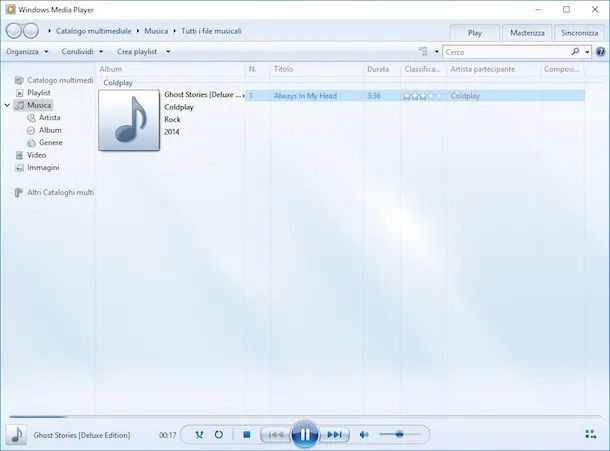Click Ghost Stories [Deluxe album title
This screenshot has height=451, width=610.
203,95
